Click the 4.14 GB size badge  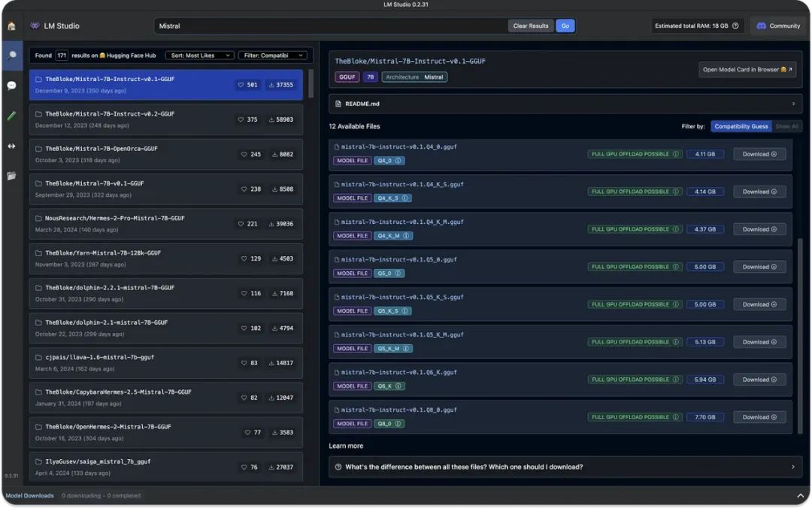(704, 192)
